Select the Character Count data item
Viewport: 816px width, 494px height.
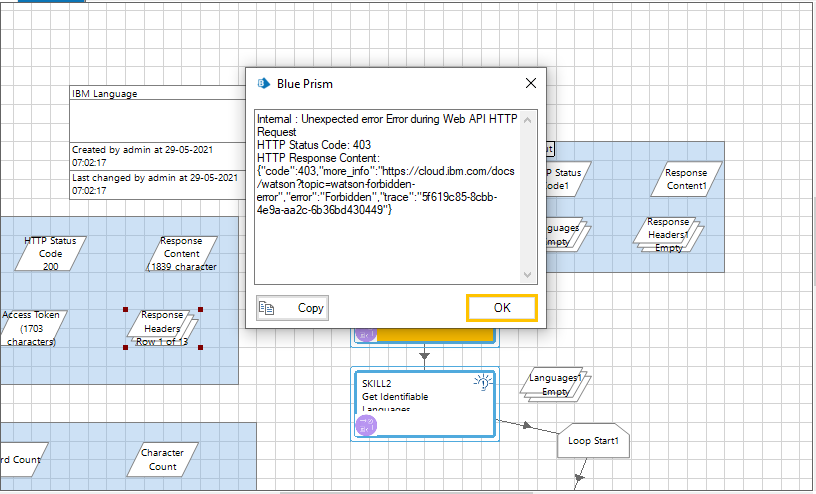point(163,460)
